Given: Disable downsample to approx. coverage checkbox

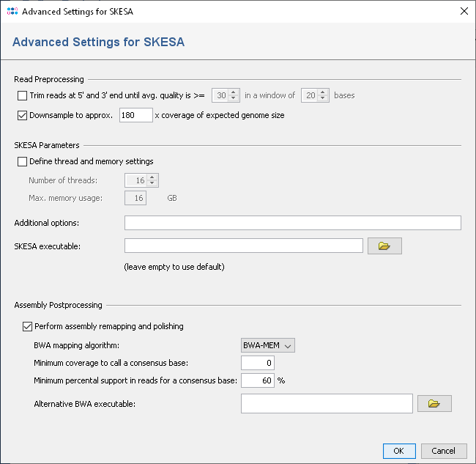Looking at the screenshot, I should (x=21, y=115).
